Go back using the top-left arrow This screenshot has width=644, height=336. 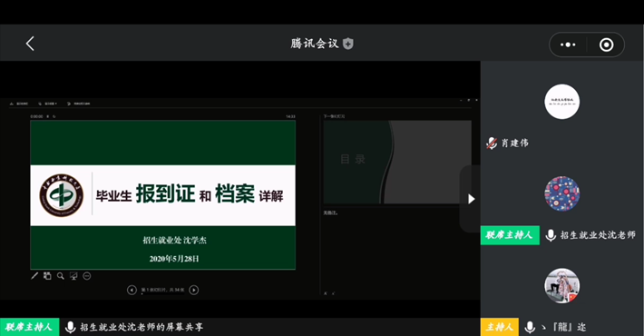[x=30, y=44]
